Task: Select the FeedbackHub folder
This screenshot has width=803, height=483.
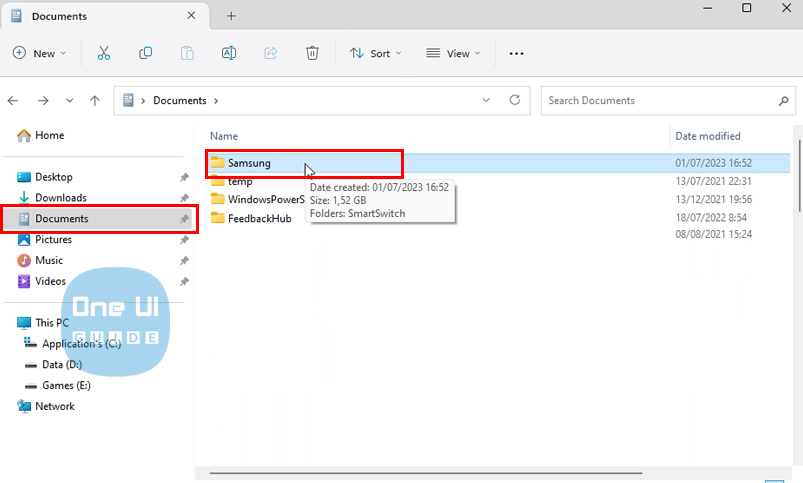Action: click(259, 218)
